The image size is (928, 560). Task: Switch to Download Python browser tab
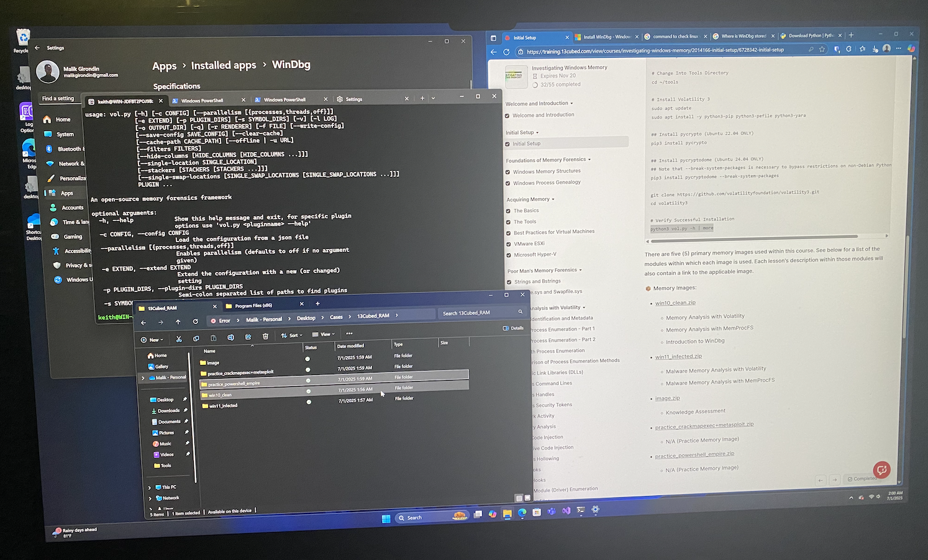811,35
